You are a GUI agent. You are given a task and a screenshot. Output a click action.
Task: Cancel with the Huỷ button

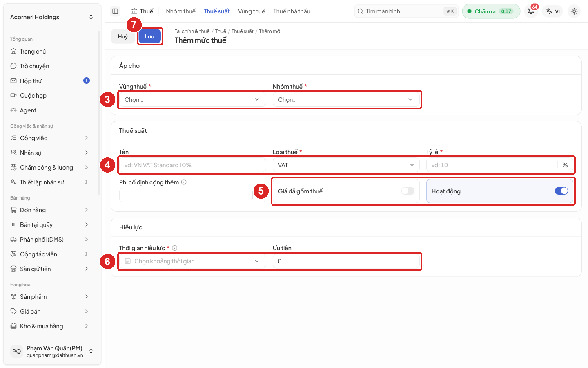click(123, 36)
